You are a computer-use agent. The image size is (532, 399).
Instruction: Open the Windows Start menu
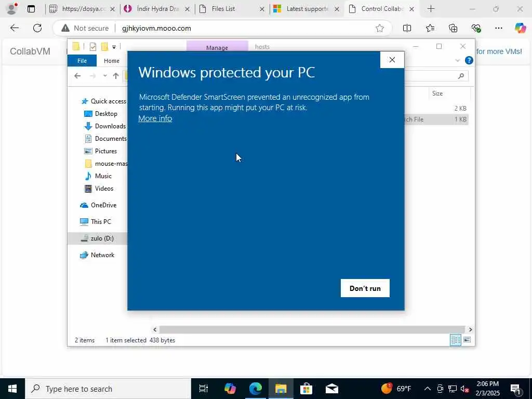(12, 389)
